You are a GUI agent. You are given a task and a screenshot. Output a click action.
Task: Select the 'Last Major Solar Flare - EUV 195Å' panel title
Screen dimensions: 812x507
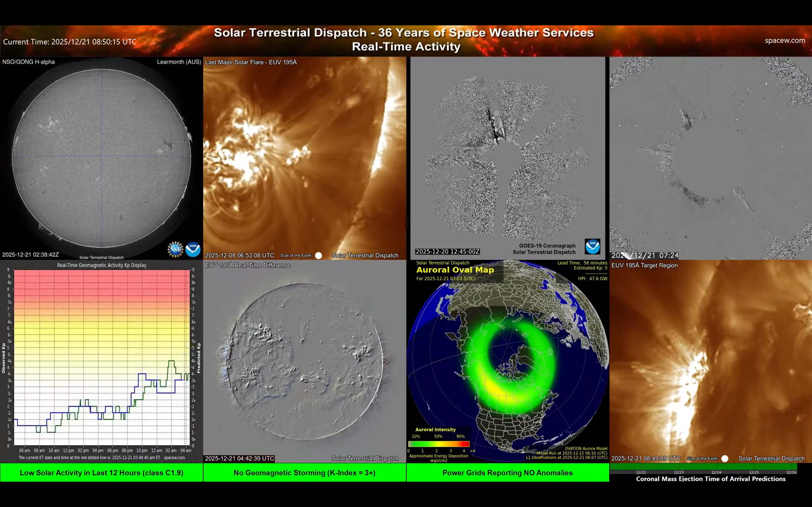click(x=250, y=62)
